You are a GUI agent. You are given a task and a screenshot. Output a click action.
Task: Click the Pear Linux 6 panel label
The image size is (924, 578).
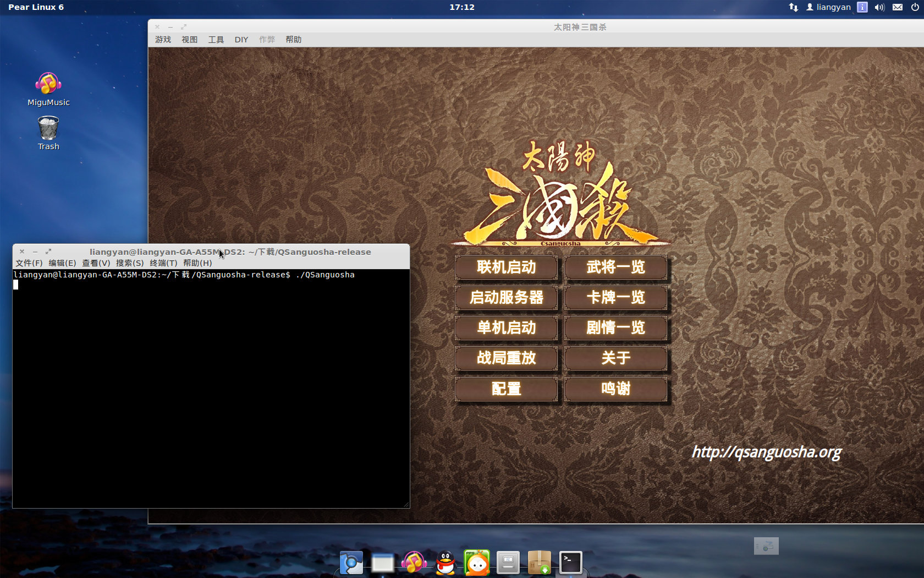[36, 7]
